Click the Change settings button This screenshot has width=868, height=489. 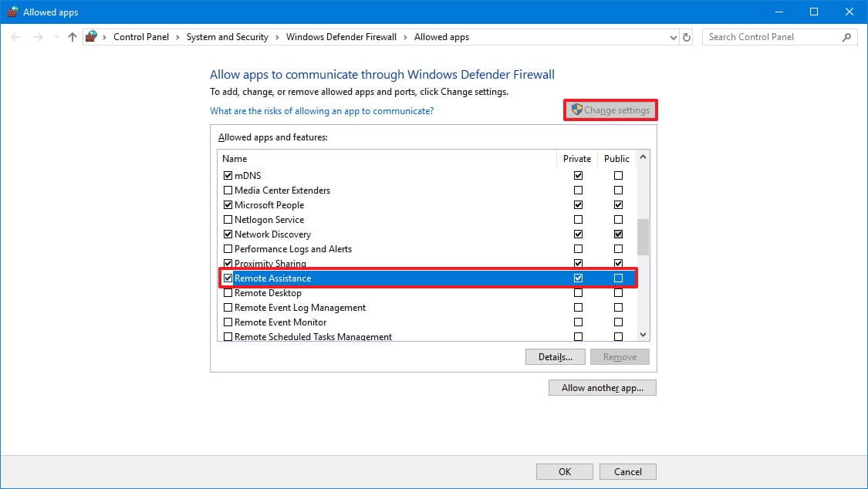tap(610, 110)
